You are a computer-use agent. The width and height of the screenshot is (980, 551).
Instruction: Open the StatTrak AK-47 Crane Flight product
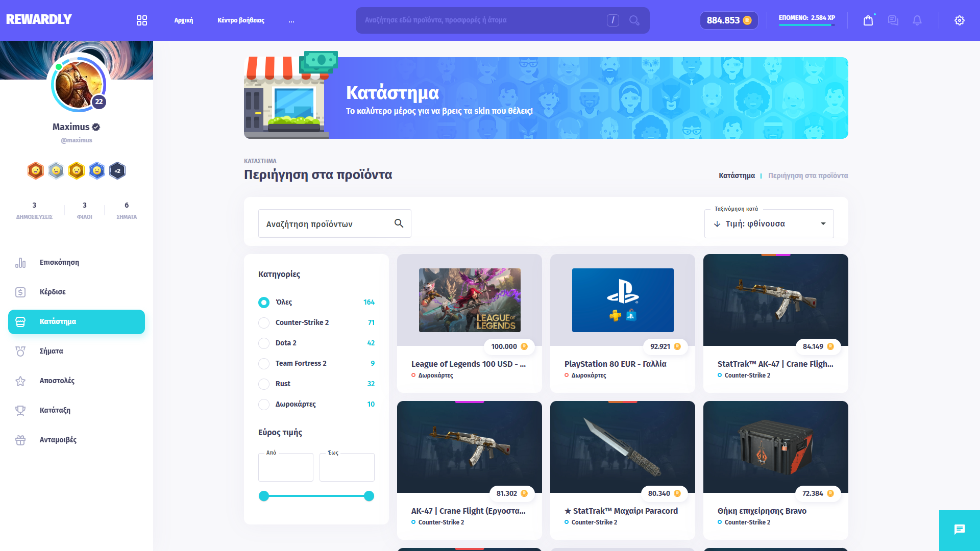776,323
